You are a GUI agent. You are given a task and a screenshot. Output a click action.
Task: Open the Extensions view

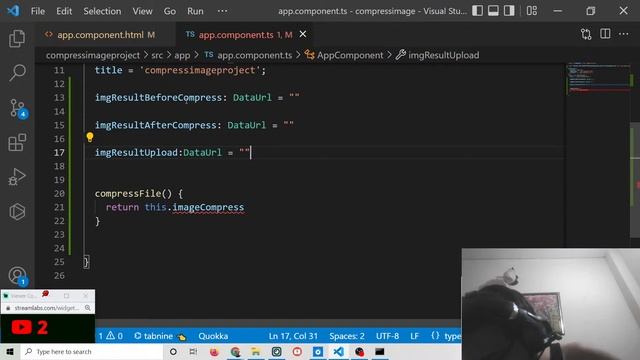pyautogui.click(x=17, y=142)
